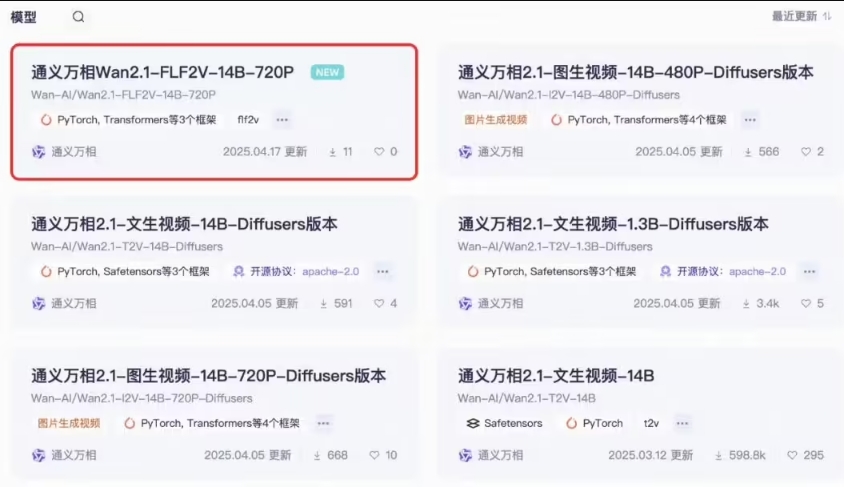The width and height of the screenshot is (844, 487).
Task: Expand more tags in I2V-14B-480P-Diffusers card
Action: pos(750,119)
